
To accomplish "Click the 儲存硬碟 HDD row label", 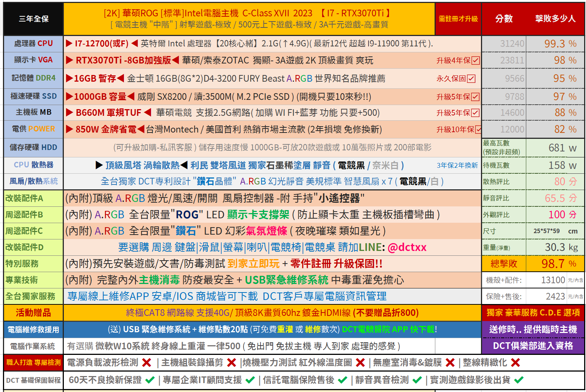I will coord(33,147).
